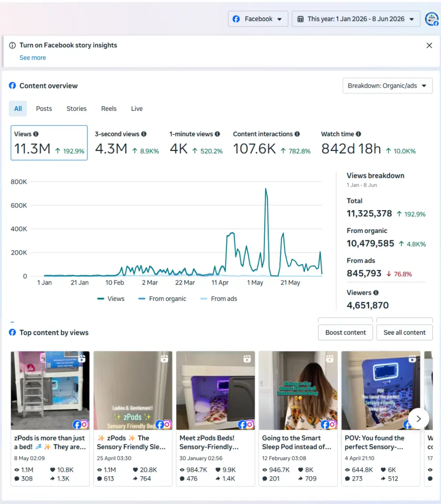Click the next arrow in top content carousel
Image resolution: width=441 pixels, height=504 pixels.
(x=419, y=418)
